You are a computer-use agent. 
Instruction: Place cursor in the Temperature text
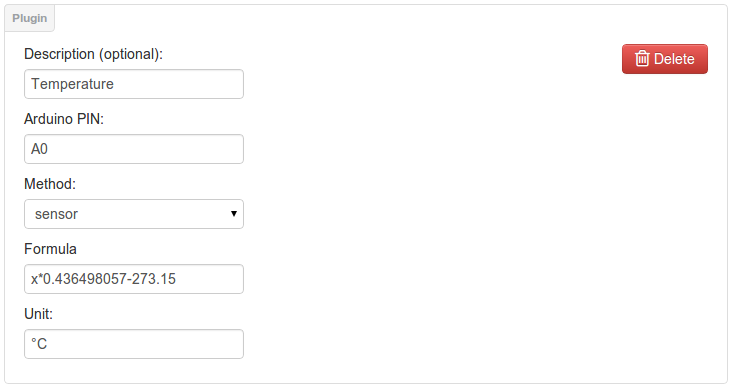[72, 84]
